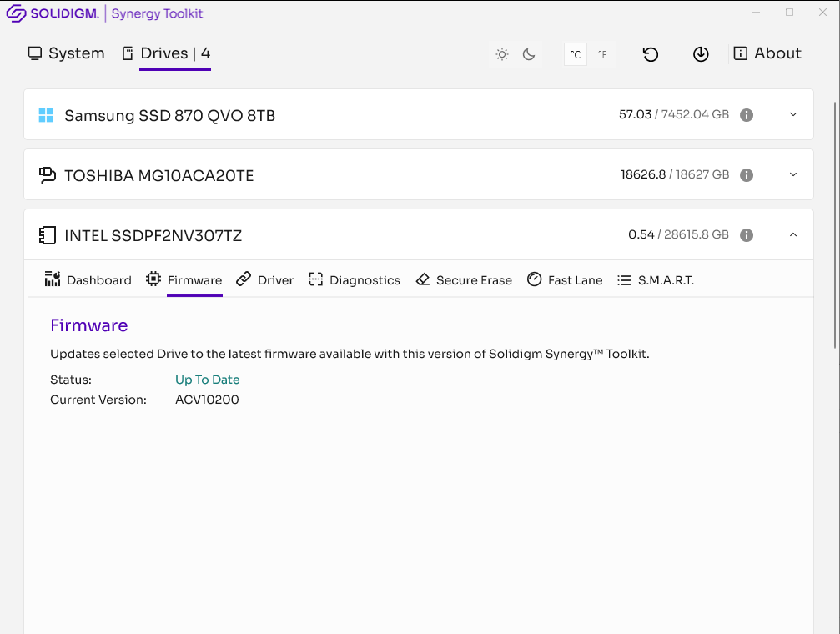This screenshot has width=840, height=634.
Task: Click TOSHIBA MG10ACA20TE drive name
Action: (159, 176)
